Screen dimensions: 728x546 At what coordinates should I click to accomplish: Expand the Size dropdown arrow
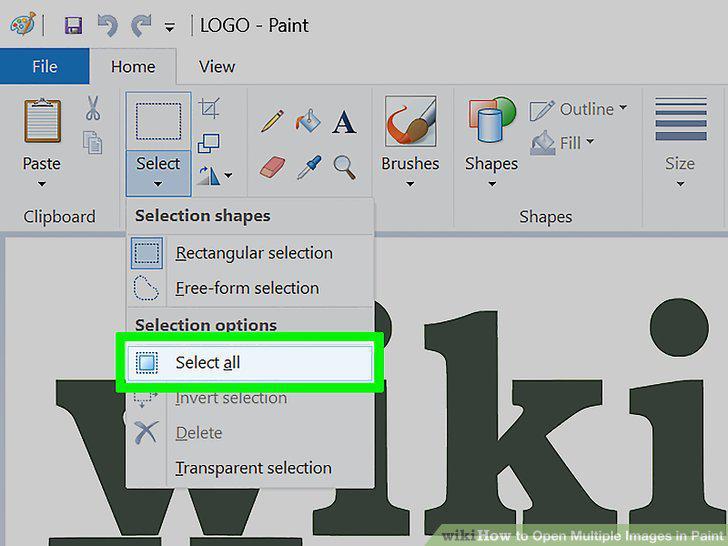click(680, 184)
